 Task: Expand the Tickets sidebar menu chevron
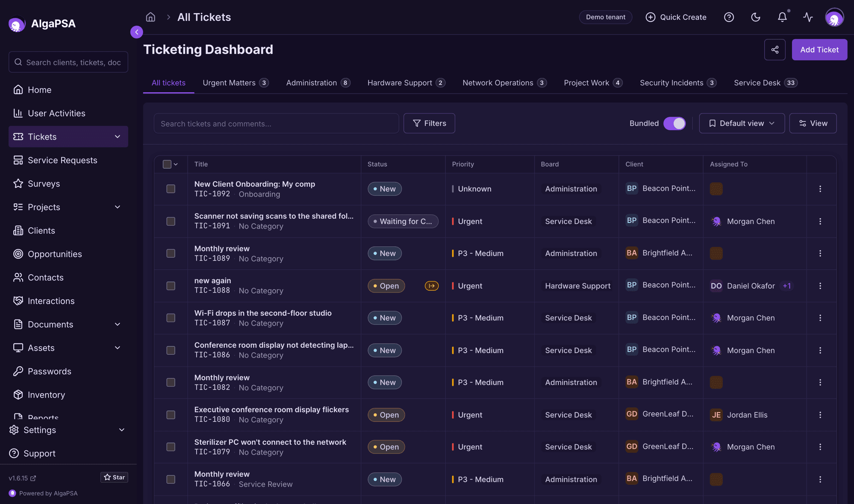click(118, 137)
